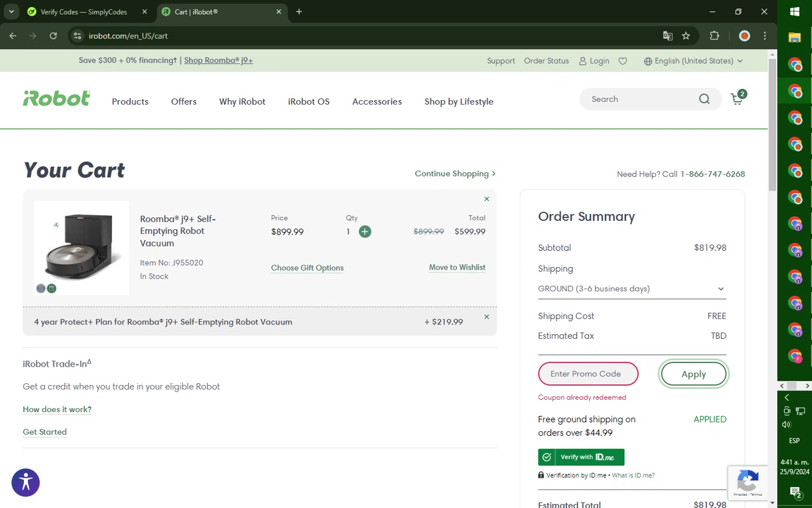
Task: Click the Apply promo code button
Action: (x=693, y=374)
